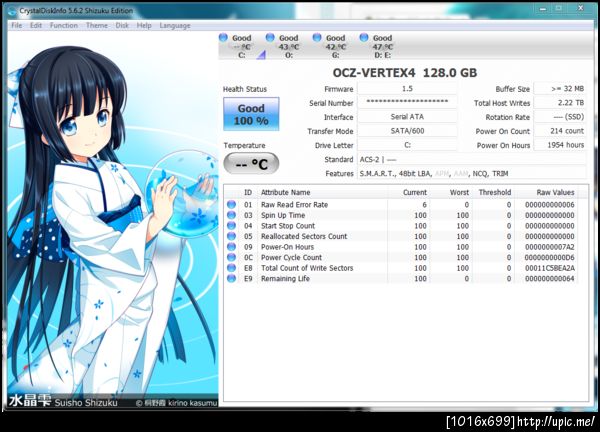Click the -- °C temperature button

pyautogui.click(x=251, y=164)
